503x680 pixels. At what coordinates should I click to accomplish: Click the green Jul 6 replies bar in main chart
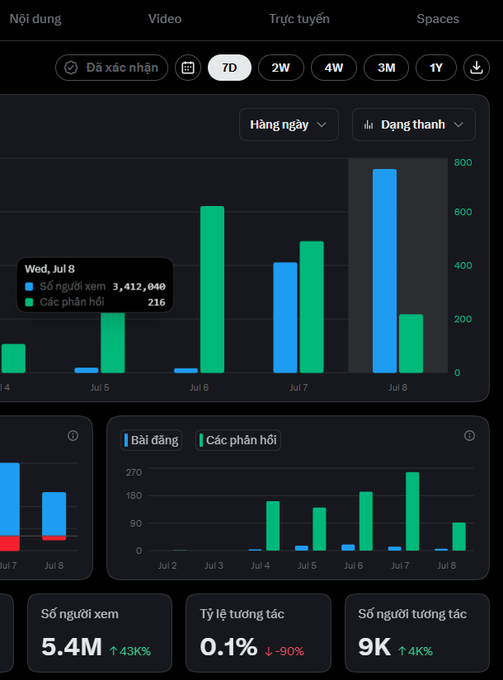click(x=212, y=289)
